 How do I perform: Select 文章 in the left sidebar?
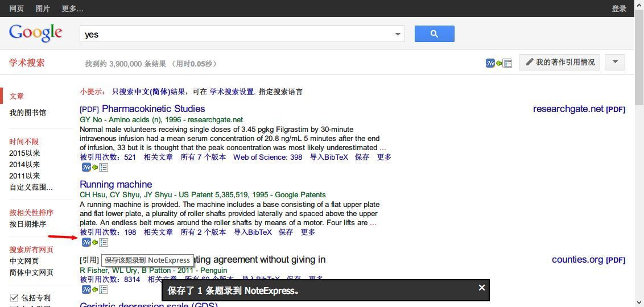point(17,96)
